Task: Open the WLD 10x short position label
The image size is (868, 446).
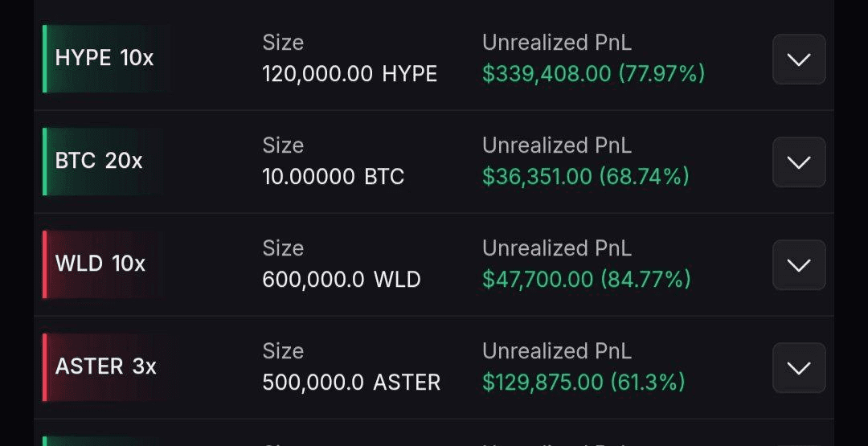Action: pos(100,264)
